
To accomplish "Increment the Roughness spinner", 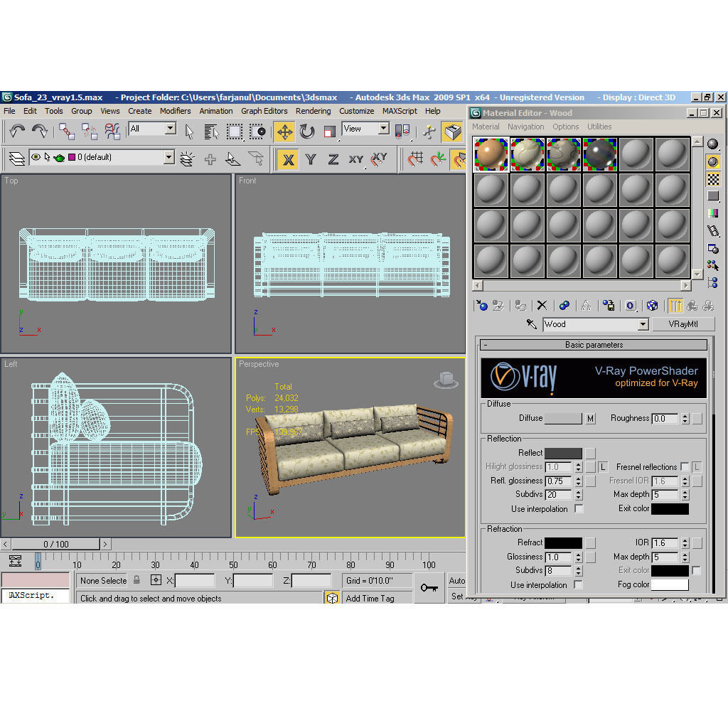I will (x=685, y=415).
